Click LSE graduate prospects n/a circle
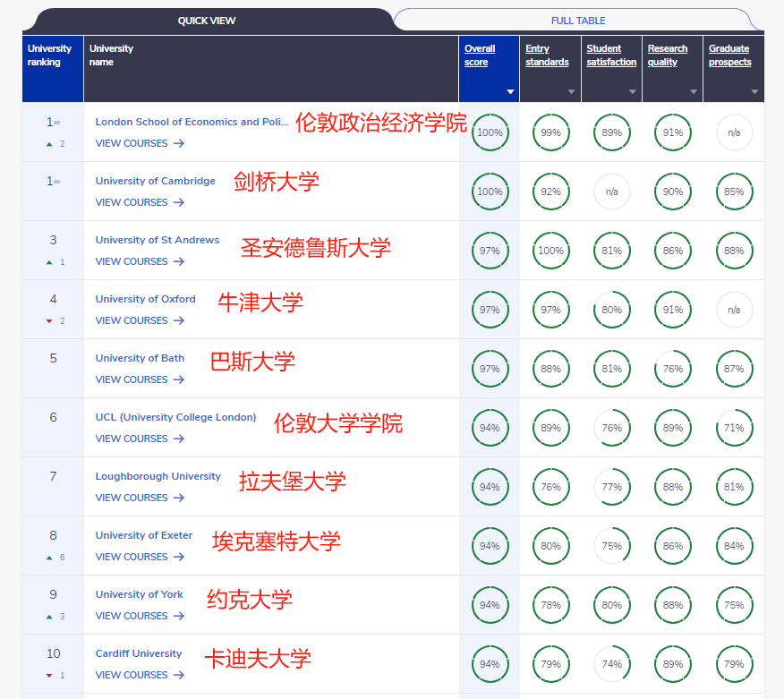Viewport: 784px width, 699px height. point(734,132)
